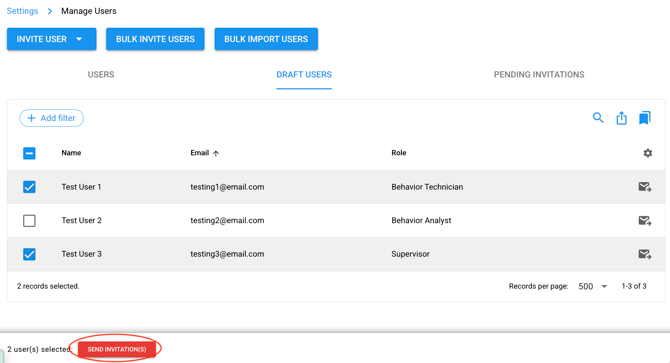The width and height of the screenshot is (670, 363).
Task: Click the Manage Users breadcrumb text
Action: (88, 11)
